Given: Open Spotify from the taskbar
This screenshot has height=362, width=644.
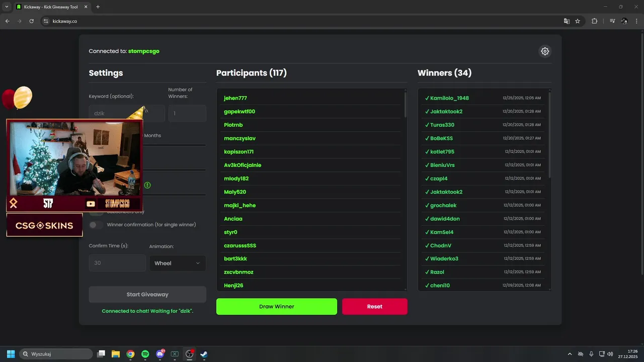Looking at the screenshot, I should click(145, 354).
